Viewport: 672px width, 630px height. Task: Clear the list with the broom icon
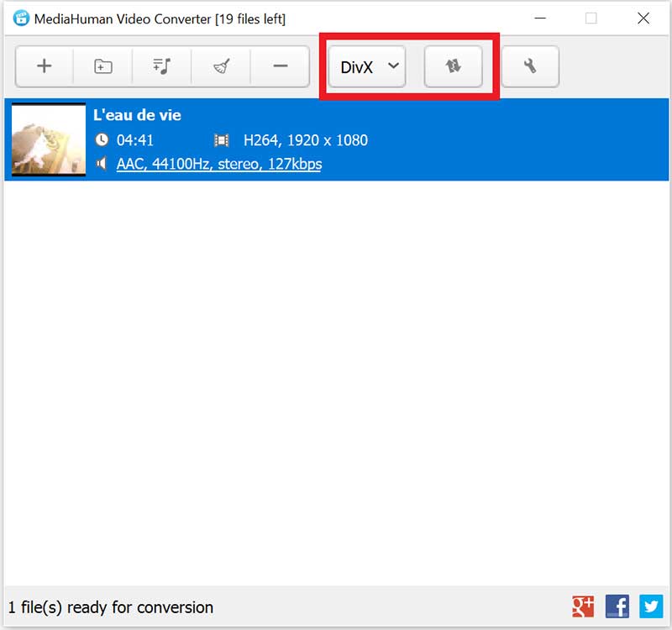[220, 66]
